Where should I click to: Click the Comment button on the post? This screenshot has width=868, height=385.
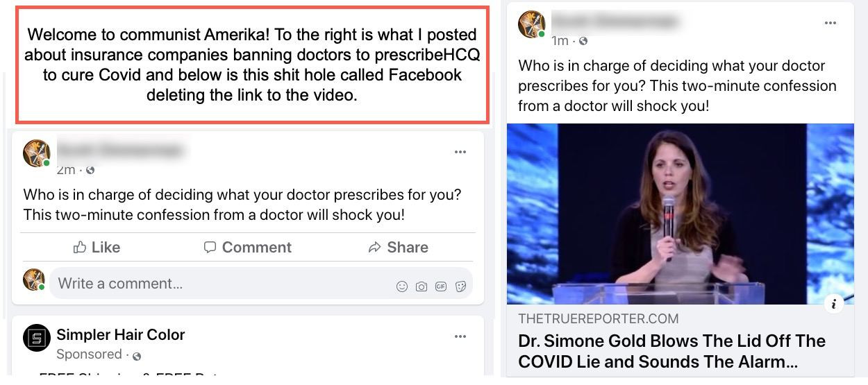pos(247,247)
